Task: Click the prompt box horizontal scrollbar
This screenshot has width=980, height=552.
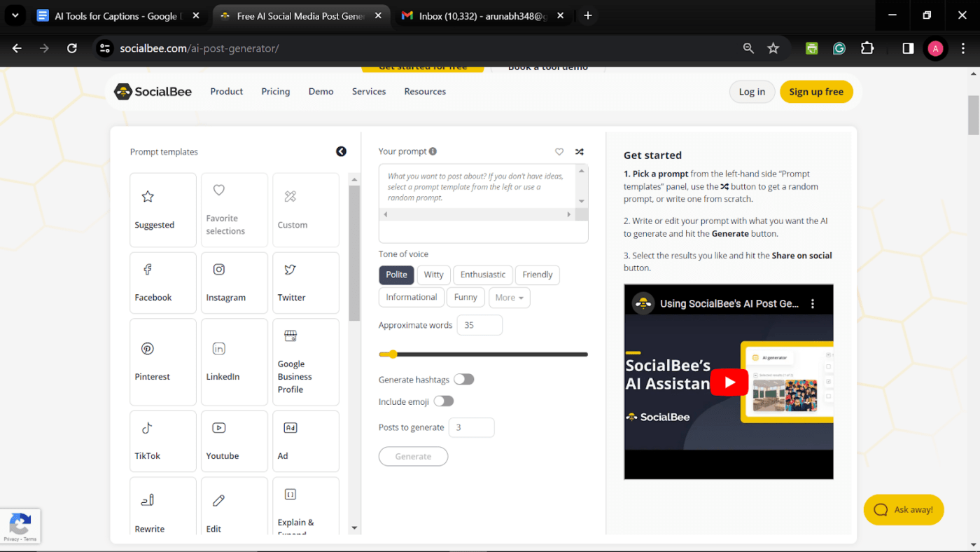Action: click(478, 214)
